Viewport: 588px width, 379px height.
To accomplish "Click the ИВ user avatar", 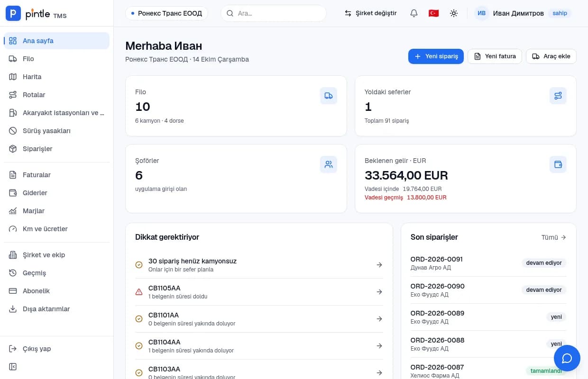I will point(481,13).
